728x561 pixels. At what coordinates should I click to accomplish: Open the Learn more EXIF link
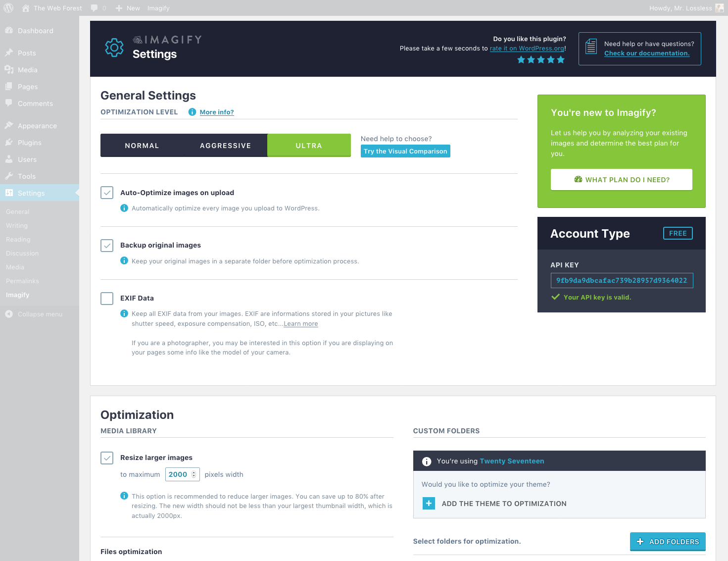point(301,323)
